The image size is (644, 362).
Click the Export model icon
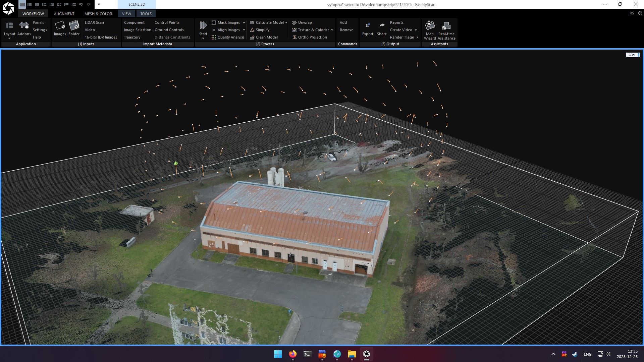coord(368,26)
